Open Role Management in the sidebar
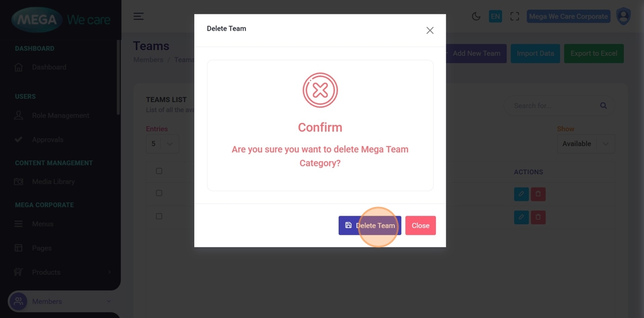The height and width of the screenshot is (318, 644). [60, 116]
